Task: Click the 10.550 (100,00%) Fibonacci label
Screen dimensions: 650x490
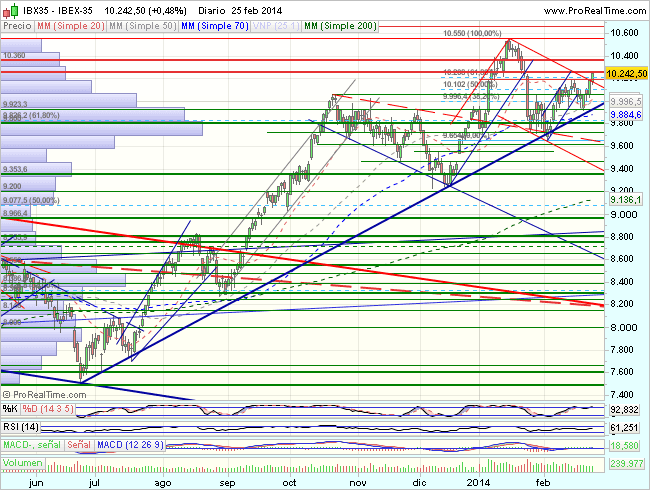Action: (472, 33)
